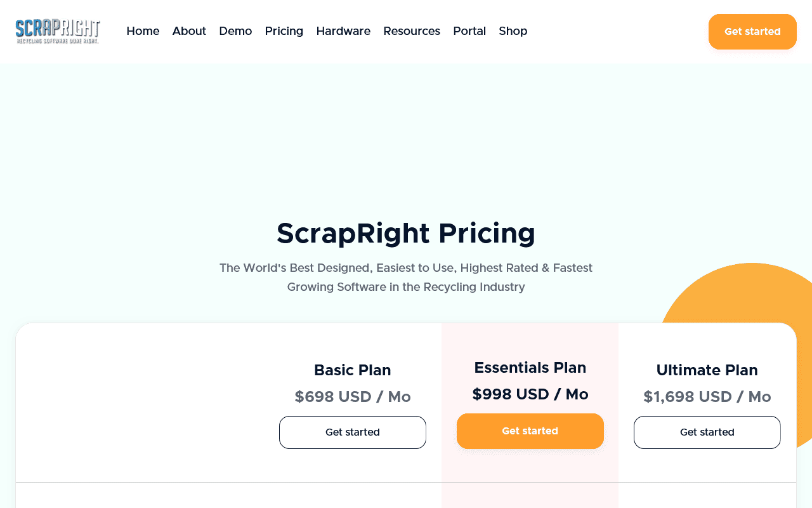Screen dimensions: 812x508
Task: Go to the Portal link
Action: tap(469, 30)
